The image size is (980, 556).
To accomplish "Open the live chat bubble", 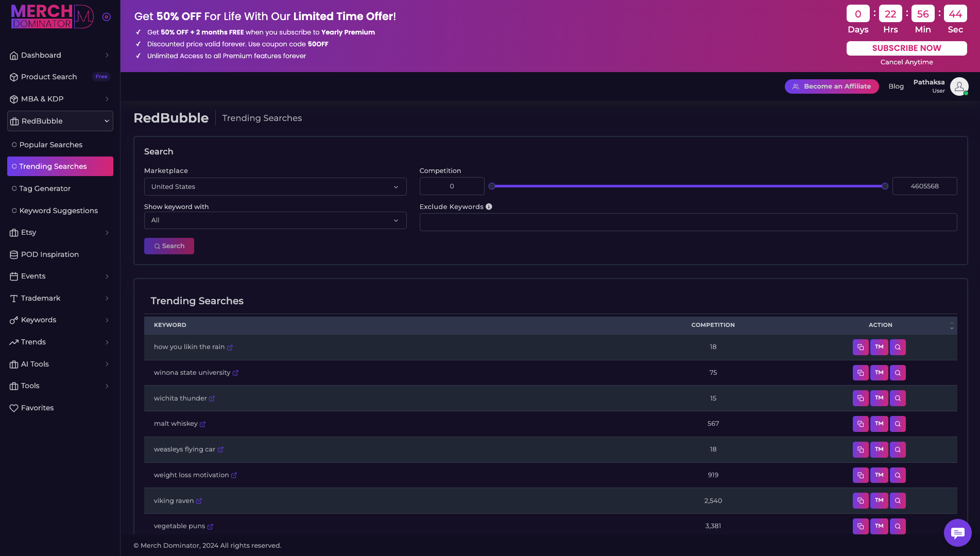I will (957, 532).
